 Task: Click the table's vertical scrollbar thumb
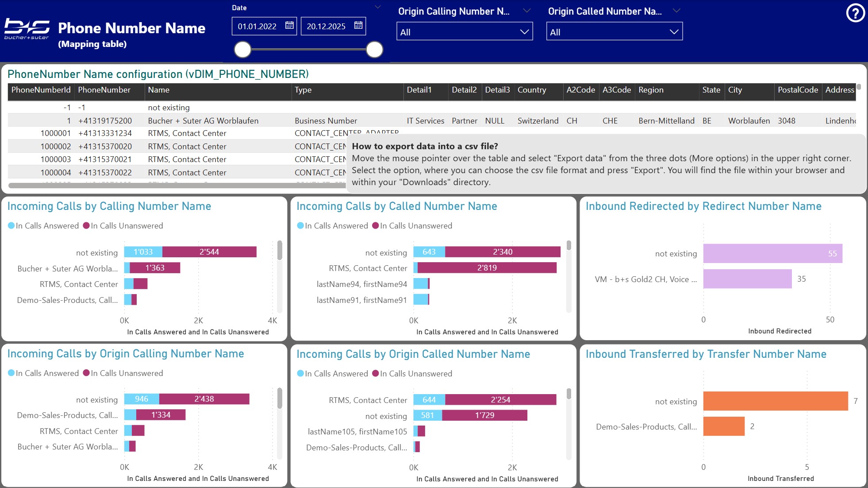tap(859, 87)
